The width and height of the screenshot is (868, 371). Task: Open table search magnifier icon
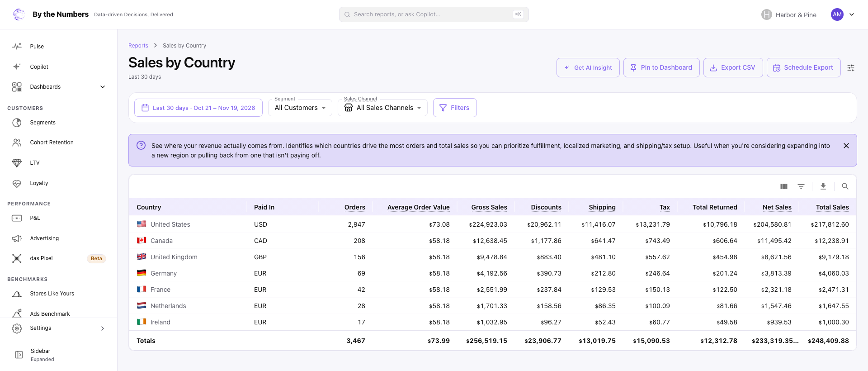point(845,186)
